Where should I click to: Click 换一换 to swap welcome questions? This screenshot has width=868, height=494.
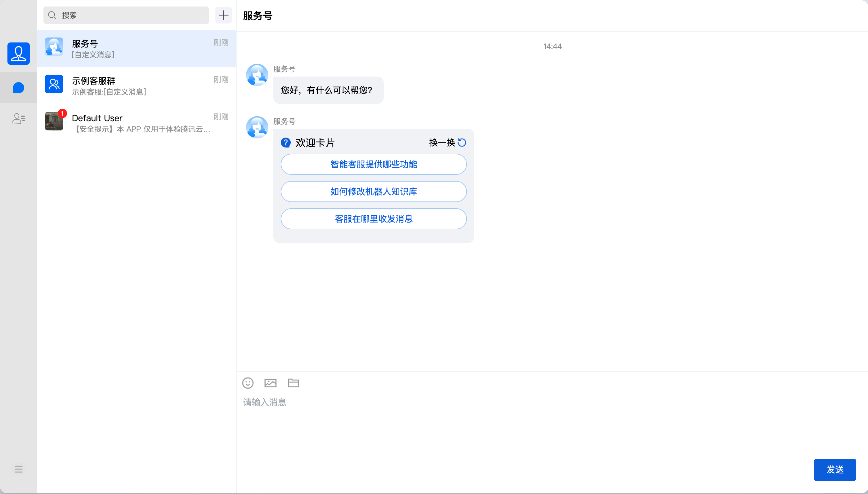pos(442,142)
